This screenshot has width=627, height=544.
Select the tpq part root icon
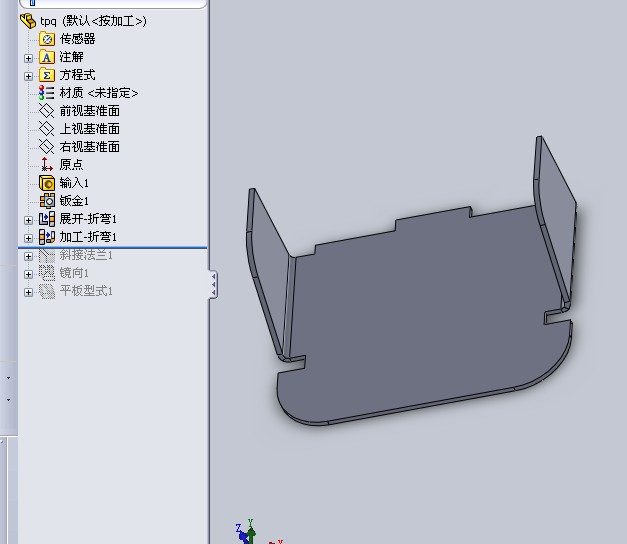28,21
